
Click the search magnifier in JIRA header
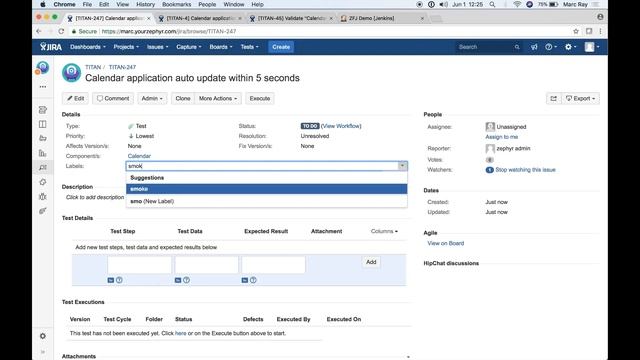coord(517,47)
